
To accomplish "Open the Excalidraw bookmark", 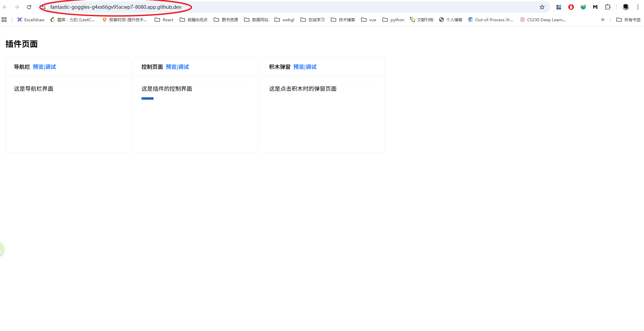I will click(x=31, y=20).
